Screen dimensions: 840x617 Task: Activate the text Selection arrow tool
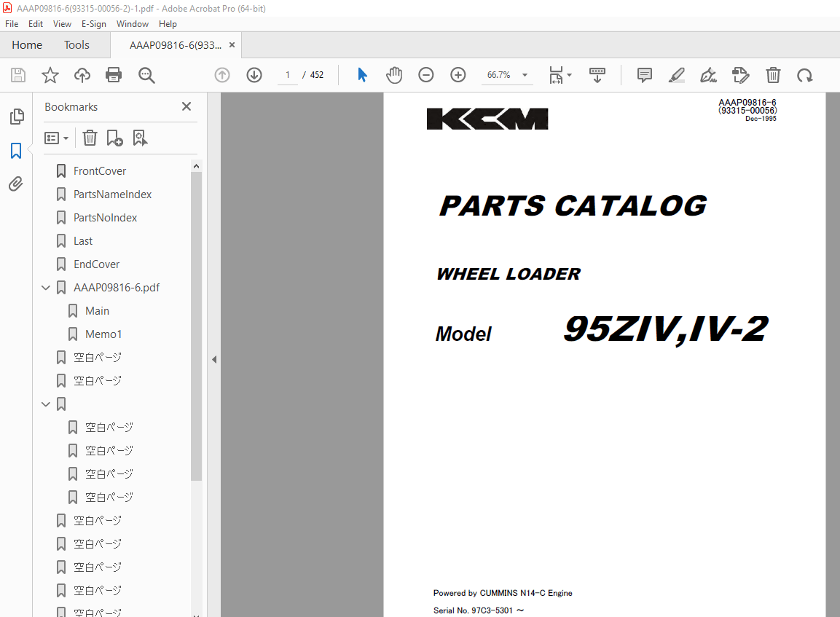361,74
